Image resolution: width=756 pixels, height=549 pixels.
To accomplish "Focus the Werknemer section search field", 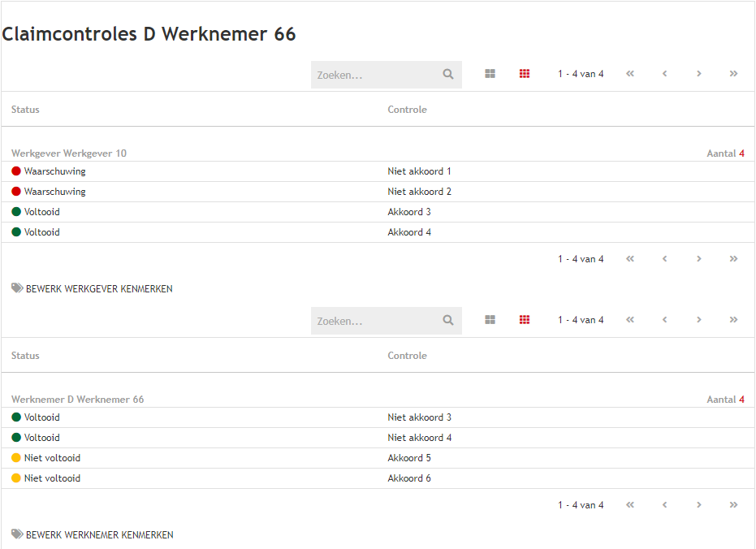I will pos(376,321).
